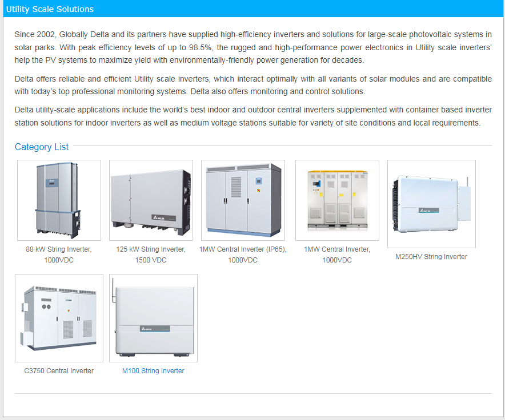Click the 'Category List' section heading

[x=42, y=147]
